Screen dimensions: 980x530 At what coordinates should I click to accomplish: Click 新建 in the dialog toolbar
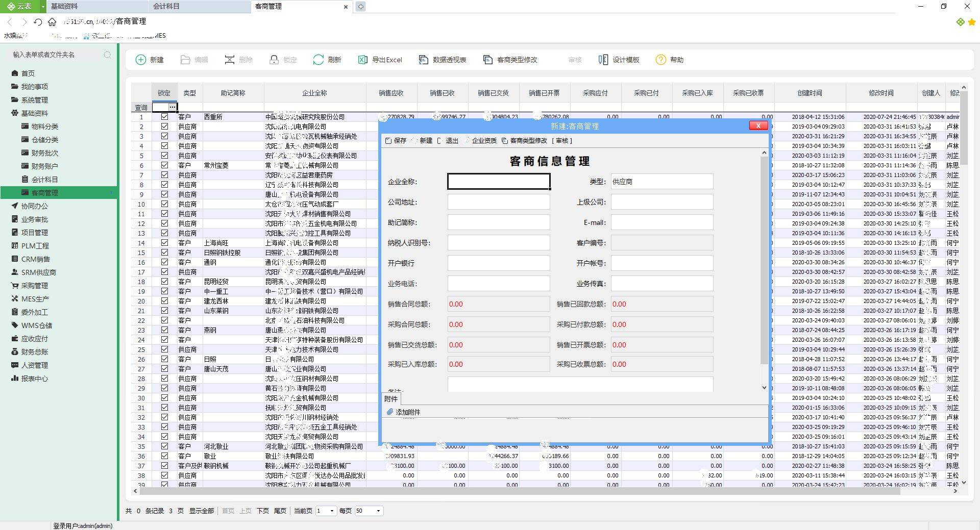[426, 141]
